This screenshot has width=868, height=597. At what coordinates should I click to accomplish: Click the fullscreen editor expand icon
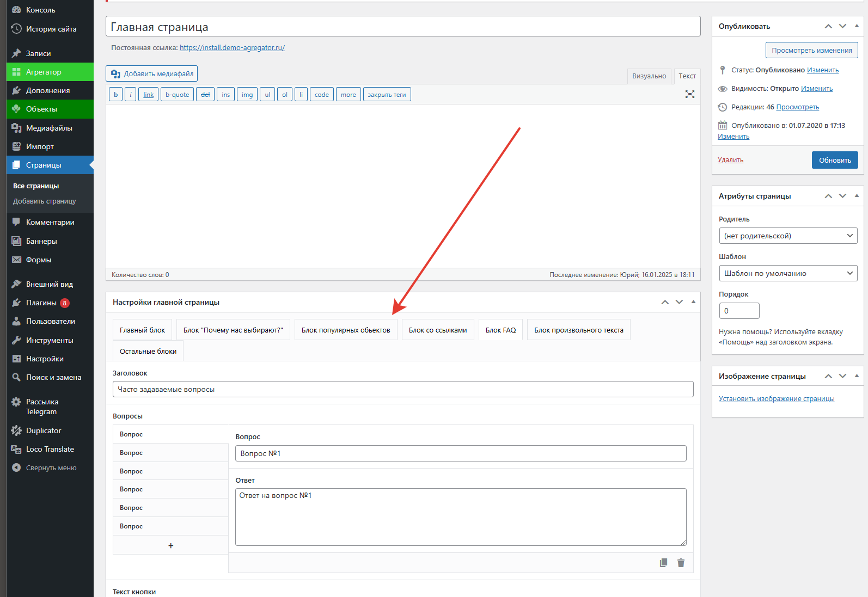(689, 94)
